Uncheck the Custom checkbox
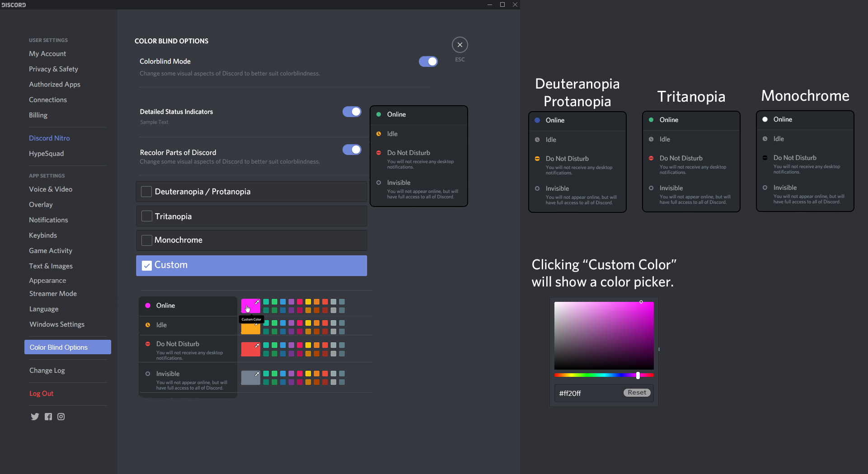Image resolution: width=868 pixels, height=474 pixels. pos(147,266)
